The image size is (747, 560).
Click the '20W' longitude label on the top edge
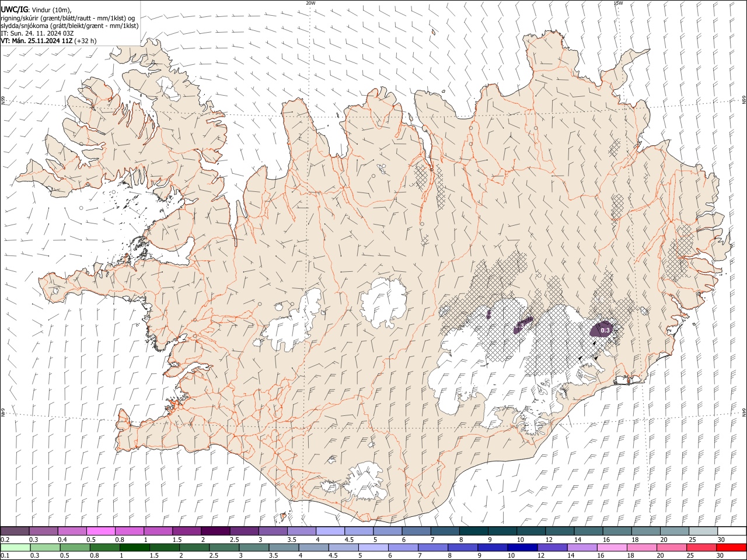click(x=310, y=3)
